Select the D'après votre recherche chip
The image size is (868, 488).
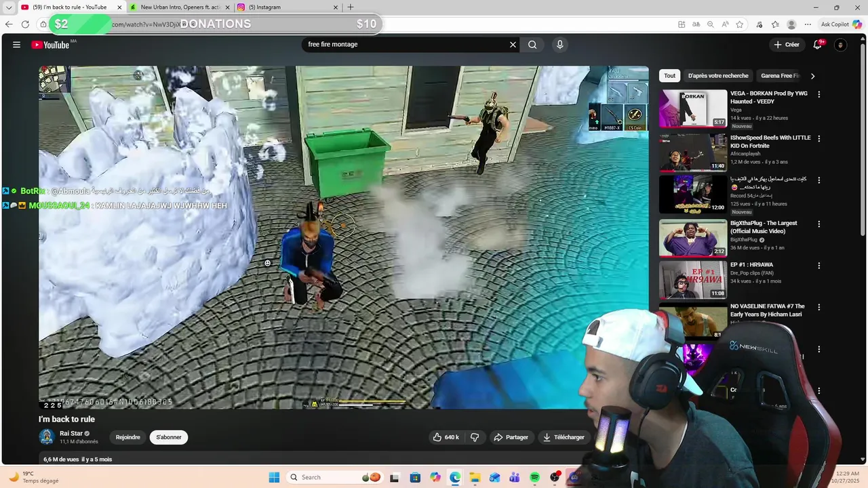[718, 76]
